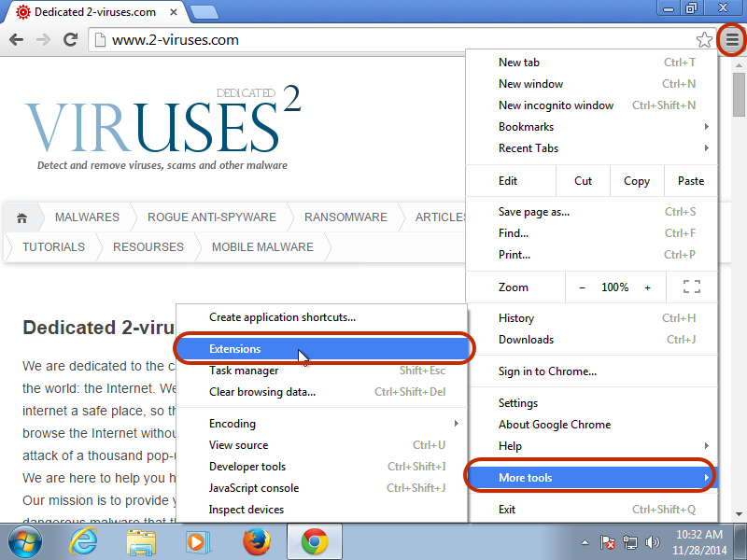Image resolution: width=747 pixels, height=560 pixels.
Task: Choose Clear browsing data…
Action: [322, 391]
